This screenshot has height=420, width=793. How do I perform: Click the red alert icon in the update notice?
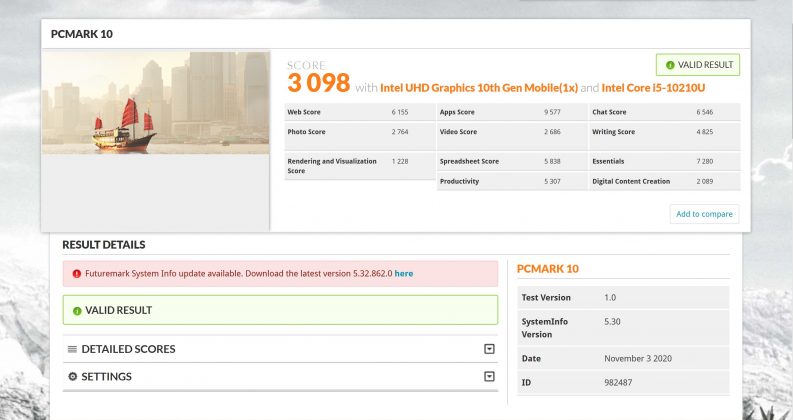pos(74,273)
